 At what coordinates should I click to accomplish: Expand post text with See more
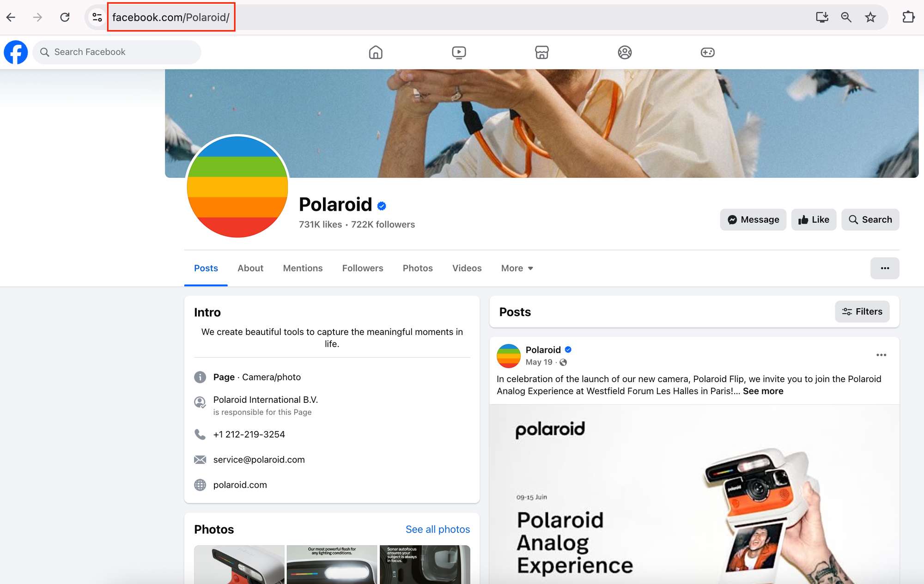coord(763,391)
